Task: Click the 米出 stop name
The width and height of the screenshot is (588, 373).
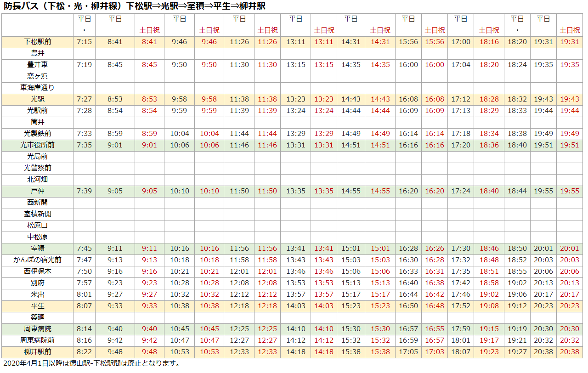Action: [x=37, y=294]
